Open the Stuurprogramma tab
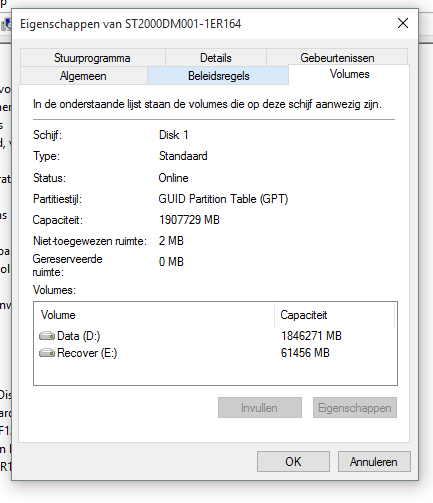This screenshot has width=433, height=503. 92,58
